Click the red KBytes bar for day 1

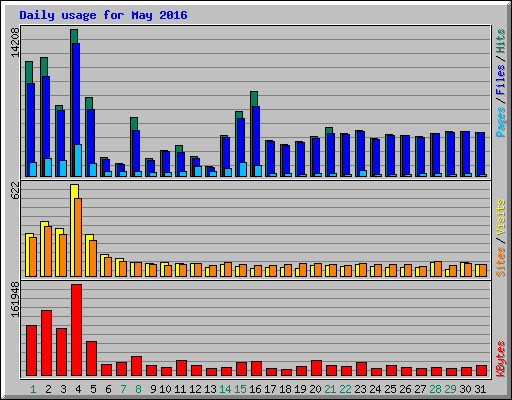pos(31,351)
